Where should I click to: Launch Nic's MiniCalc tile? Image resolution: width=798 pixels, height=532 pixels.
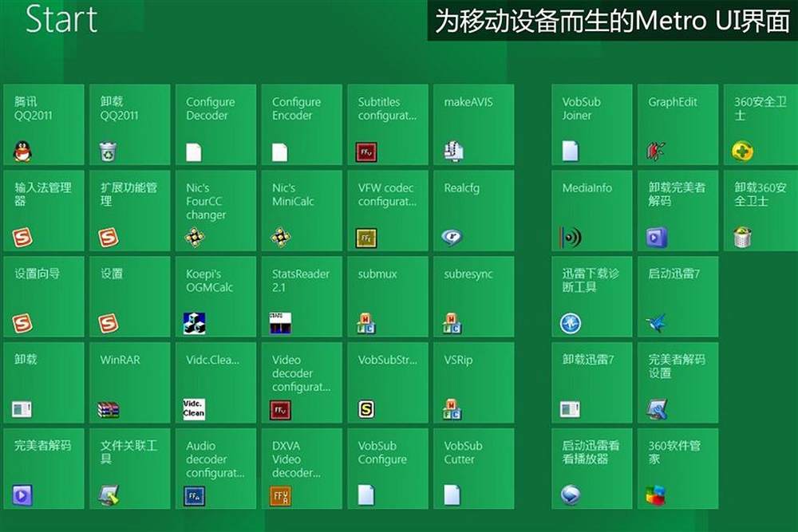click(302, 211)
